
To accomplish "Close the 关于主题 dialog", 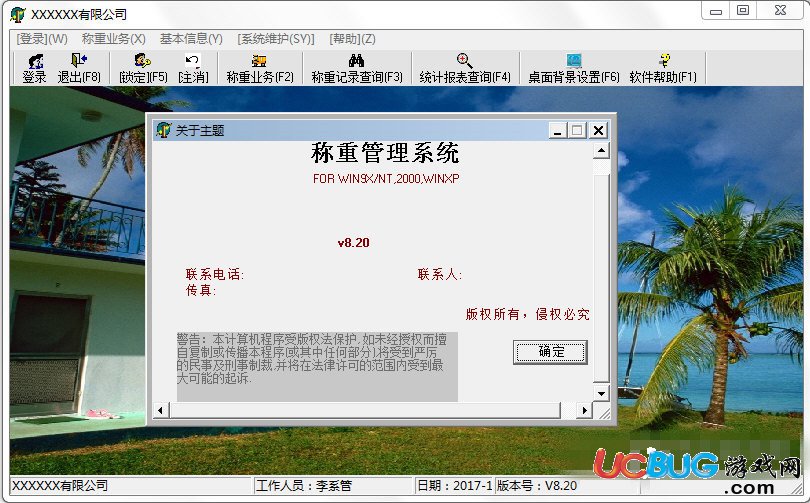I will pyautogui.click(x=598, y=130).
